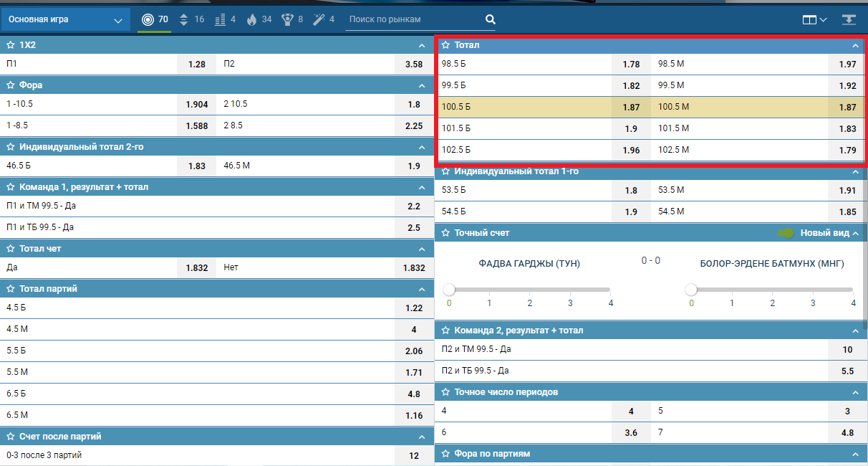This screenshot has width=868, height=466.
Task: Add Тотал партий to favorites star
Action: [x=11, y=289]
